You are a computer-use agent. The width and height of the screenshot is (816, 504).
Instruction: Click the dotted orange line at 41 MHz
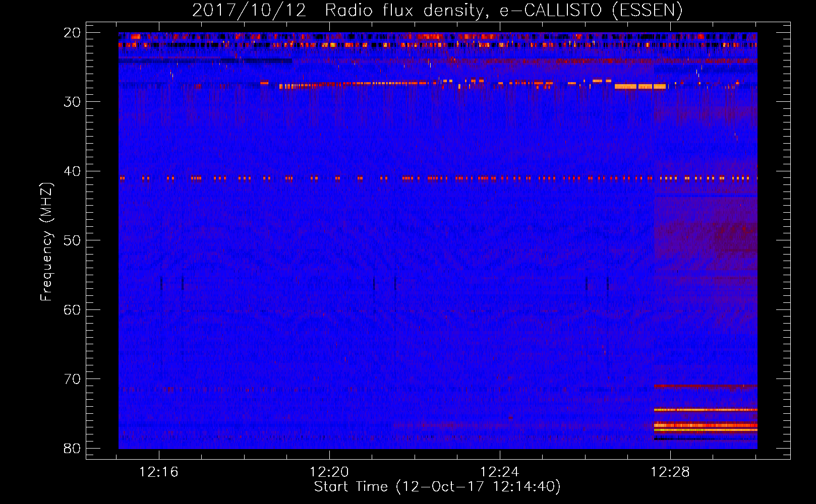(x=438, y=178)
